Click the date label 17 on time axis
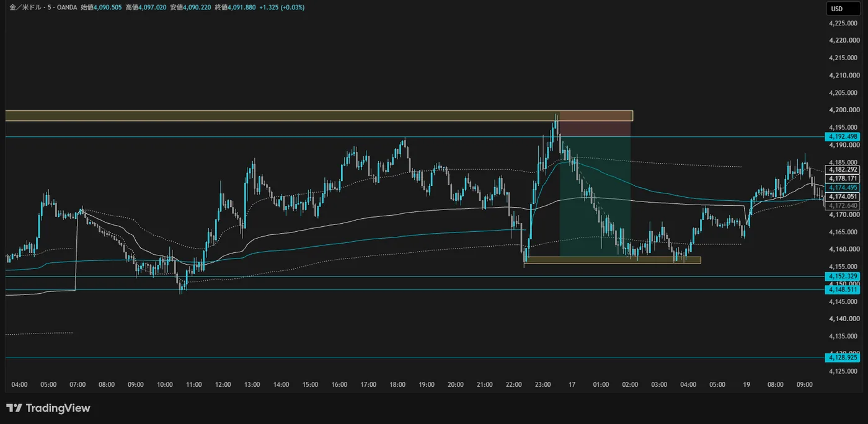This screenshot has width=868, height=424. point(572,385)
